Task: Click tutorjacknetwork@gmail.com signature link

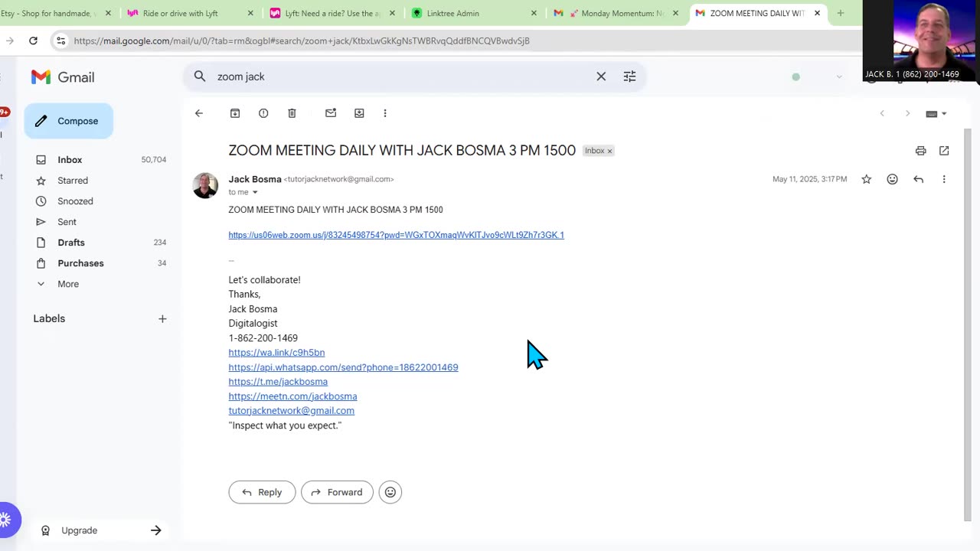Action: [291, 411]
